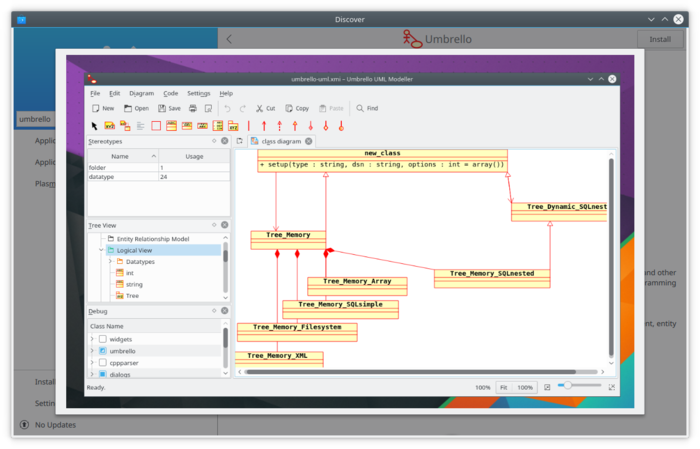Select the Tree_Memory_Array class box
The width and height of the screenshot is (700, 449).
357,286
